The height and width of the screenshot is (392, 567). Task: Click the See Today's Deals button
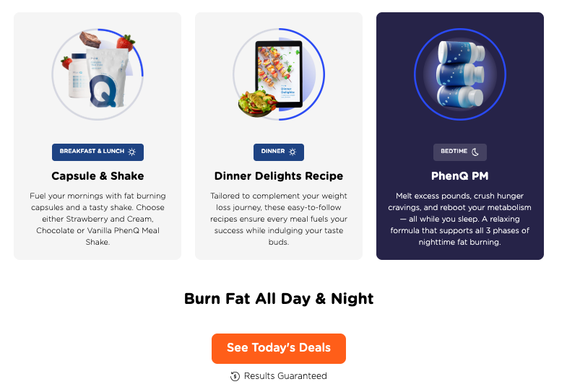pyautogui.click(x=278, y=348)
